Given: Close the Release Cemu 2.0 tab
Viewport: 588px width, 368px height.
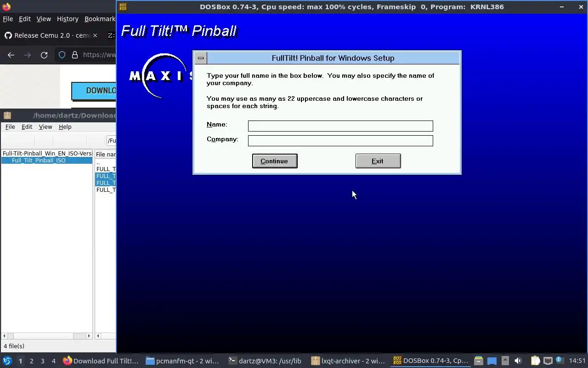Looking at the screenshot, I should coord(95,35).
